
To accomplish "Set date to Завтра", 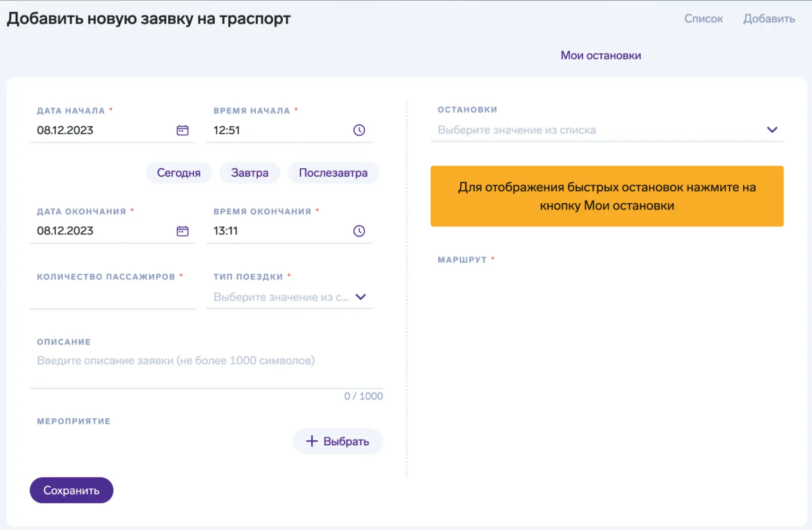I will (x=250, y=173).
